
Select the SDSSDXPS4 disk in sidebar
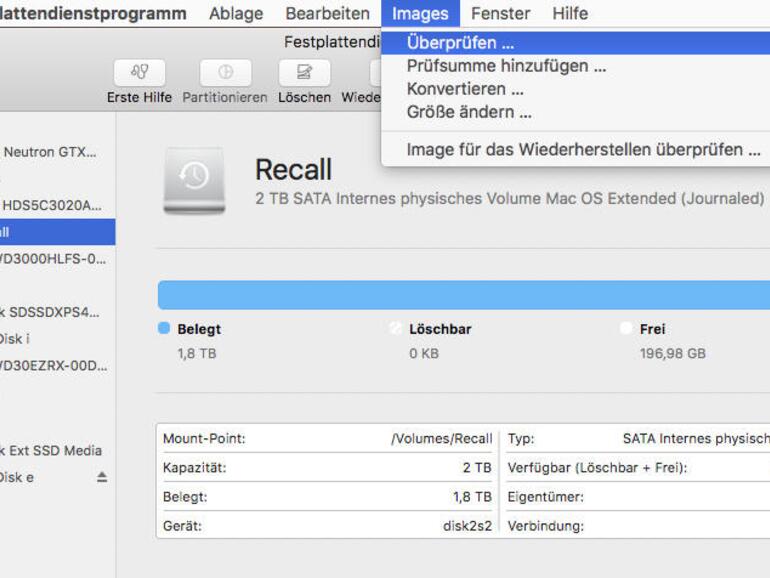[x=57, y=312]
